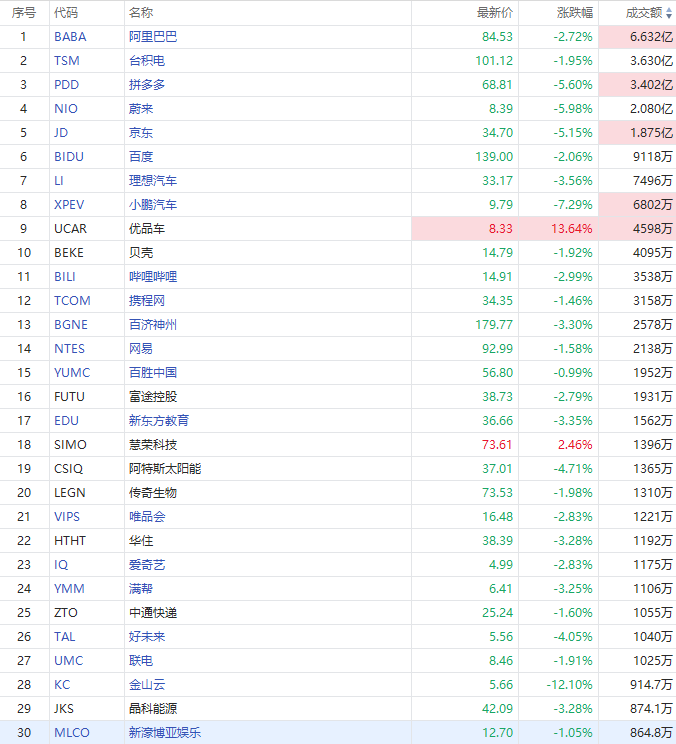Screen dimensions: 676x744
Task: Open the BIDU code link
Action: pos(69,157)
